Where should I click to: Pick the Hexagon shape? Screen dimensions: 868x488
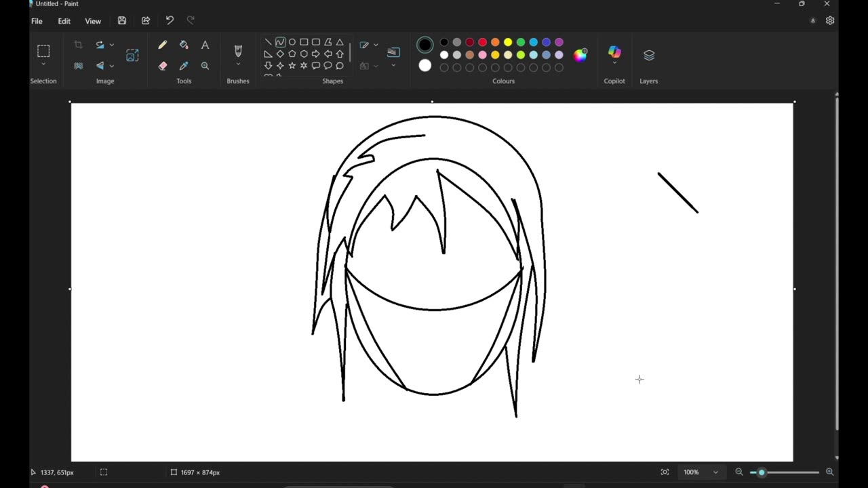[x=304, y=54]
